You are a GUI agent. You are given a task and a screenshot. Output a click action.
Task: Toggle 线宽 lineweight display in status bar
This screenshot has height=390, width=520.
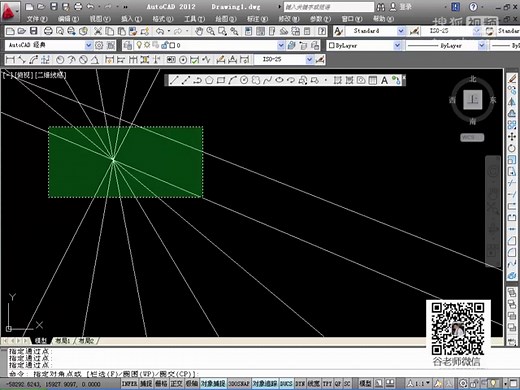314,384
